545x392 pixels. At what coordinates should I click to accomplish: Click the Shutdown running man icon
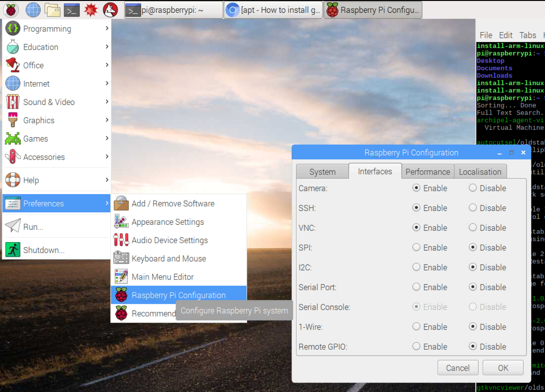pyautogui.click(x=13, y=250)
